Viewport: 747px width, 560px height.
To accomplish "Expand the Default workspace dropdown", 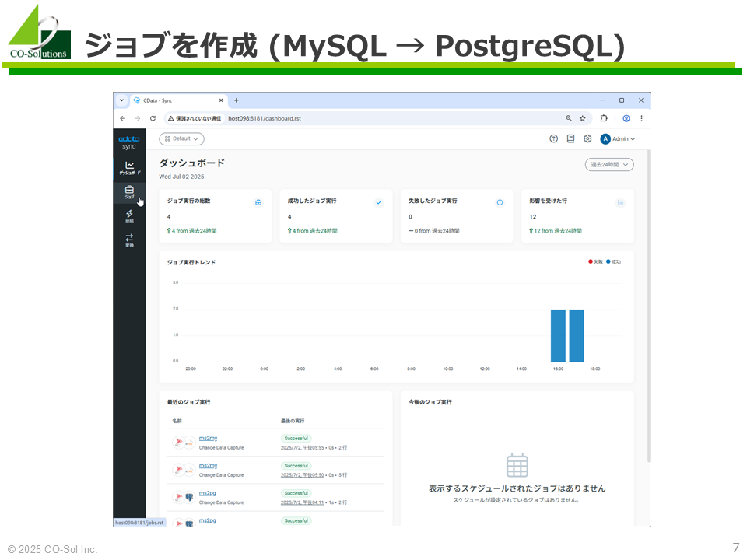I will [181, 138].
